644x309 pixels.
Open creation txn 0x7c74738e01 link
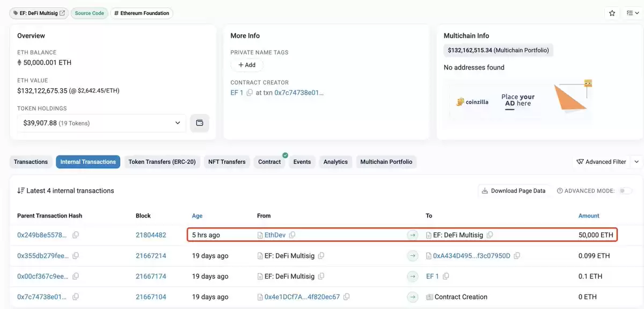tap(299, 92)
